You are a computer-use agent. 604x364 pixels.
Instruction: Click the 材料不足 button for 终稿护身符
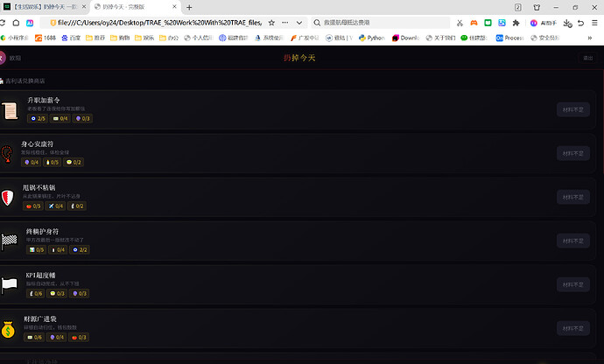[x=572, y=241]
